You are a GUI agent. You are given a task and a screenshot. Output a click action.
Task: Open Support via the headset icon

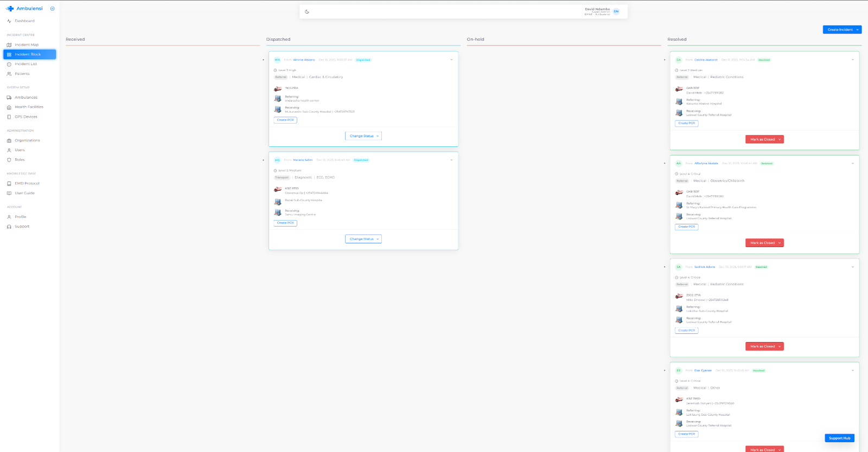[x=9, y=227]
